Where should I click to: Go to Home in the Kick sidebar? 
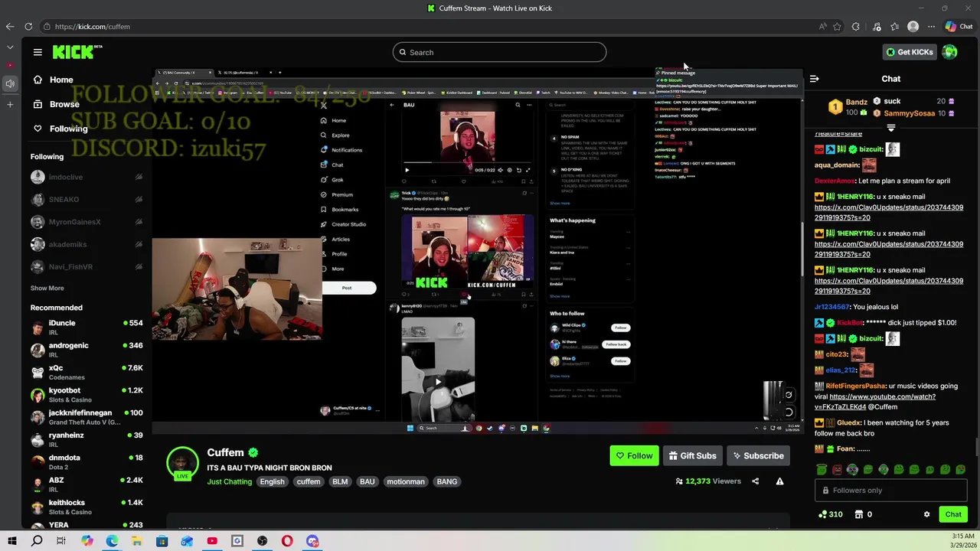(x=53, y=80)
